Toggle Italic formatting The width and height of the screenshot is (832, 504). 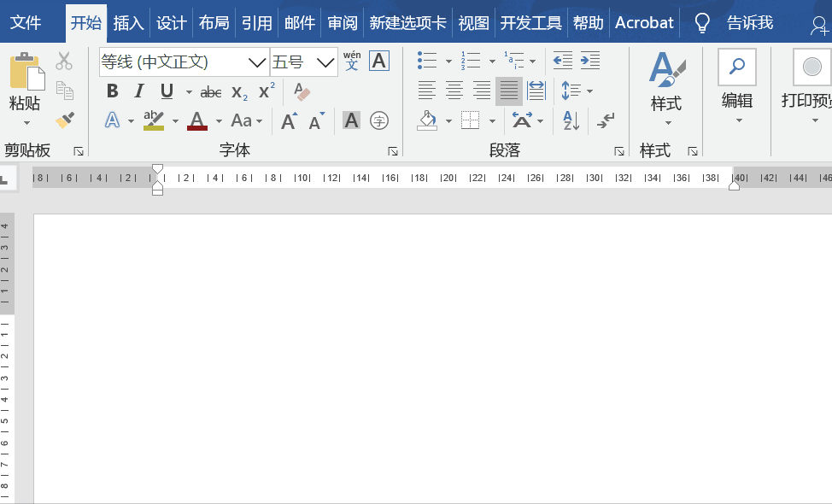coord(139,91)
